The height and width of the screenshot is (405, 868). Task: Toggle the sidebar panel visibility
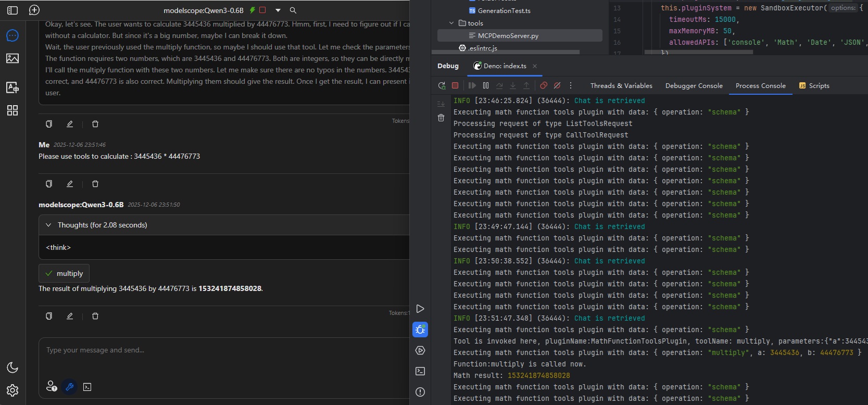(12, 10)
